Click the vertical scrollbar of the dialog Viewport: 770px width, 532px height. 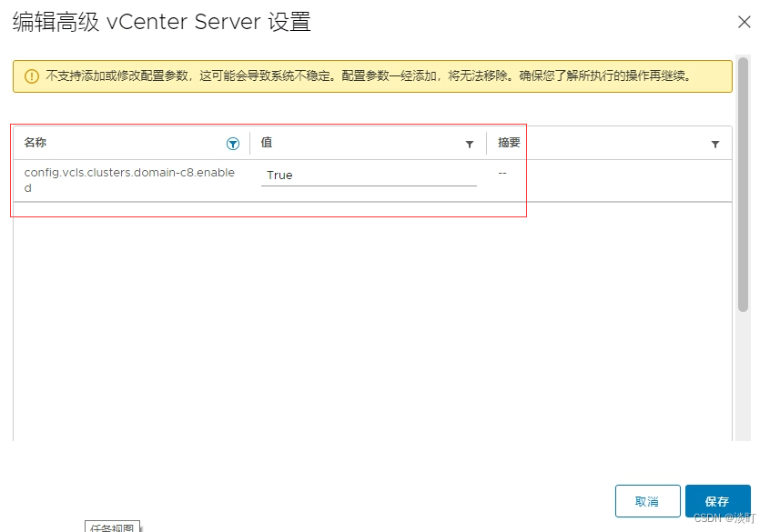(x=743, y=185)
